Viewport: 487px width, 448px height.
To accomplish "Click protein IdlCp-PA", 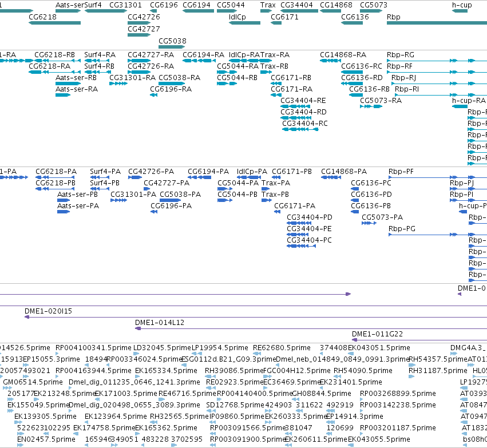I will click(249, 177).
